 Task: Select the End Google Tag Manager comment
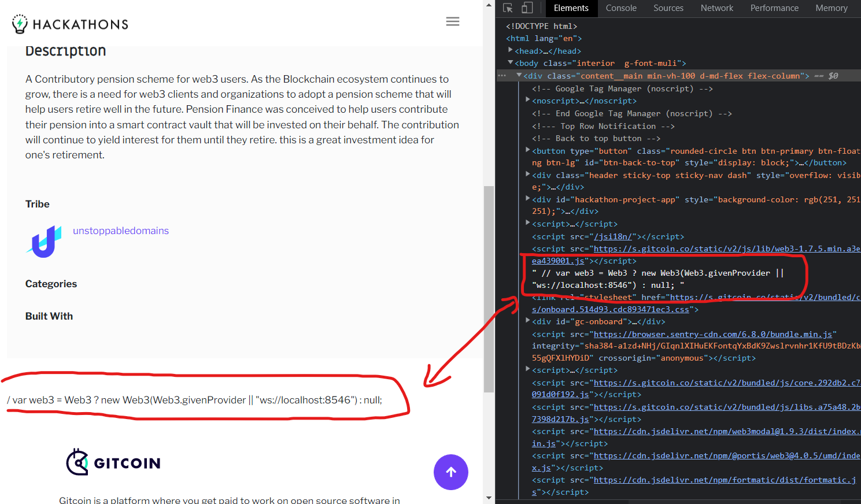pyautogui.click(x=632, y=114)
